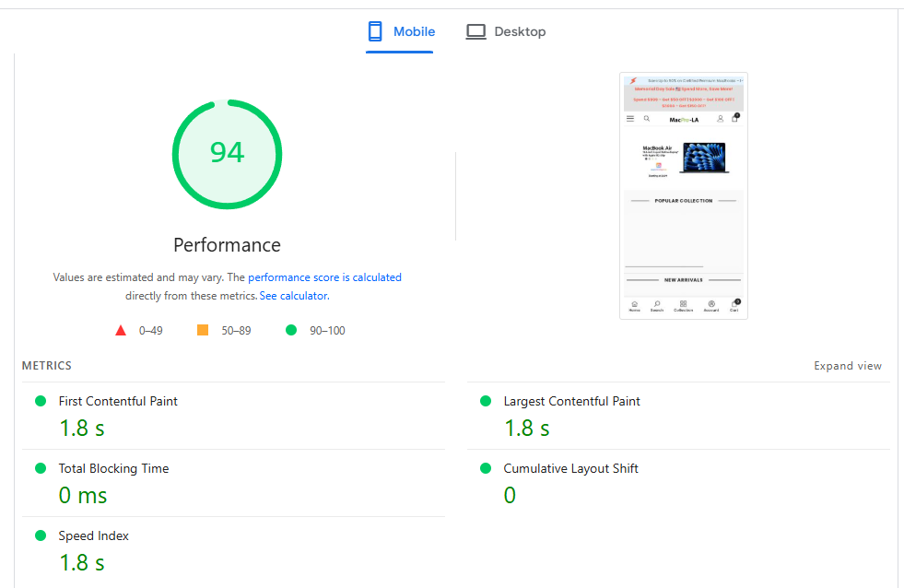Viewport: 904px width, 588px height.
Task: Open the 'See calculator' link
Action: click(x=293, y=297)
